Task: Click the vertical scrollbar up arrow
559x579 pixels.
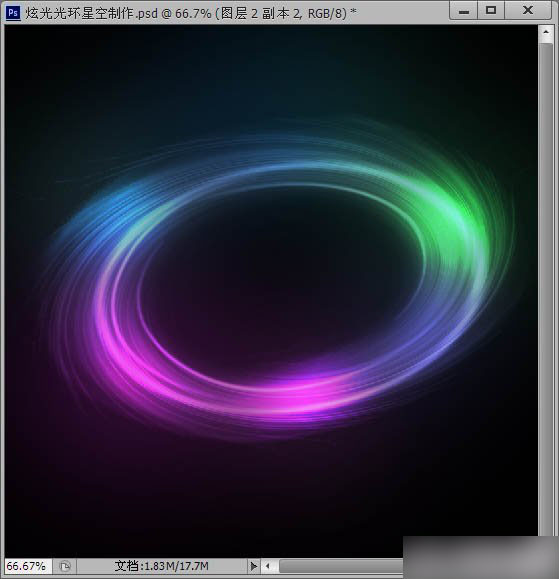Action: coord(546,32)
